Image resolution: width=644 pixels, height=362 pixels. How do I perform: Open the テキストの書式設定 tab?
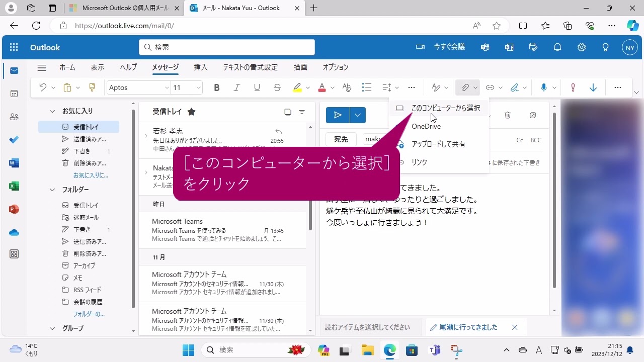point(251,67)
